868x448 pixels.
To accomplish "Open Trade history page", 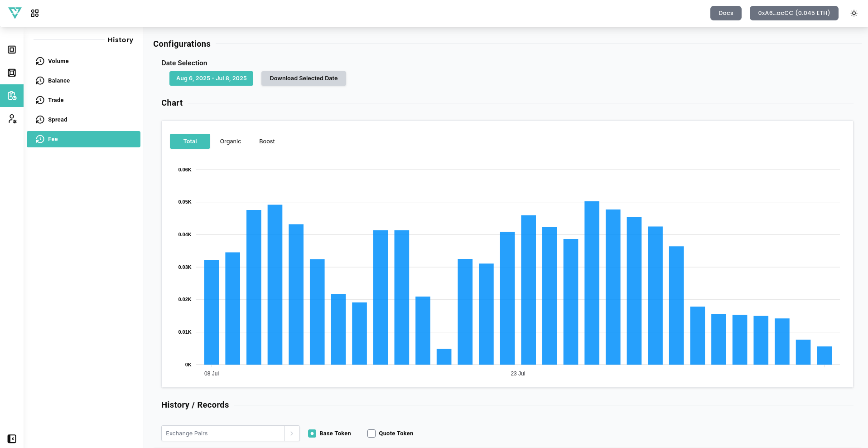I will (x=56, y=100).
